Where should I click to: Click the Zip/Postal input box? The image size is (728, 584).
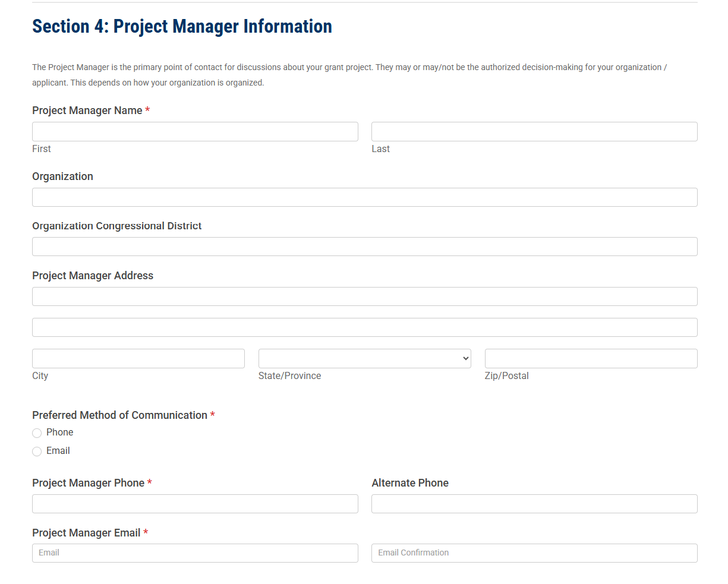click(591, 358)
